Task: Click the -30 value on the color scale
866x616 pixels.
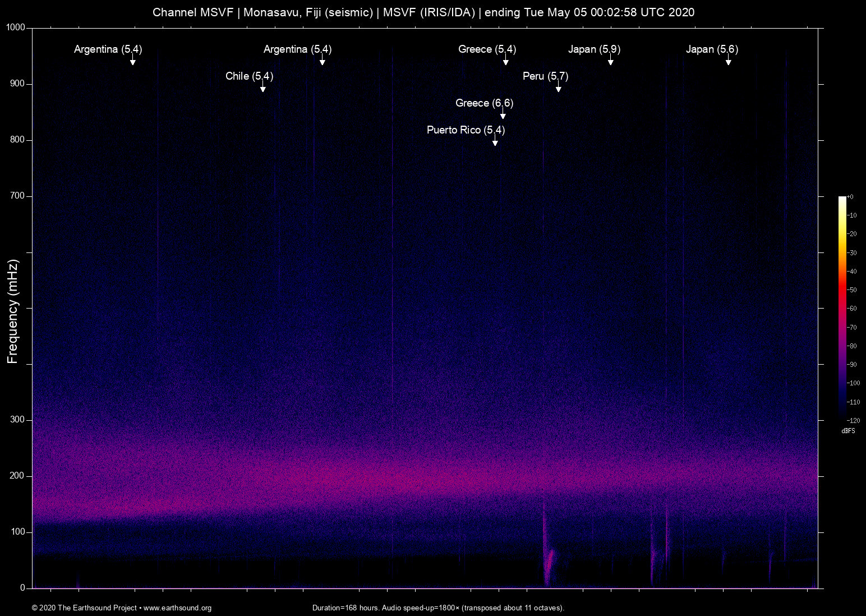Action: pyautogui.click(x=852, y=253)
